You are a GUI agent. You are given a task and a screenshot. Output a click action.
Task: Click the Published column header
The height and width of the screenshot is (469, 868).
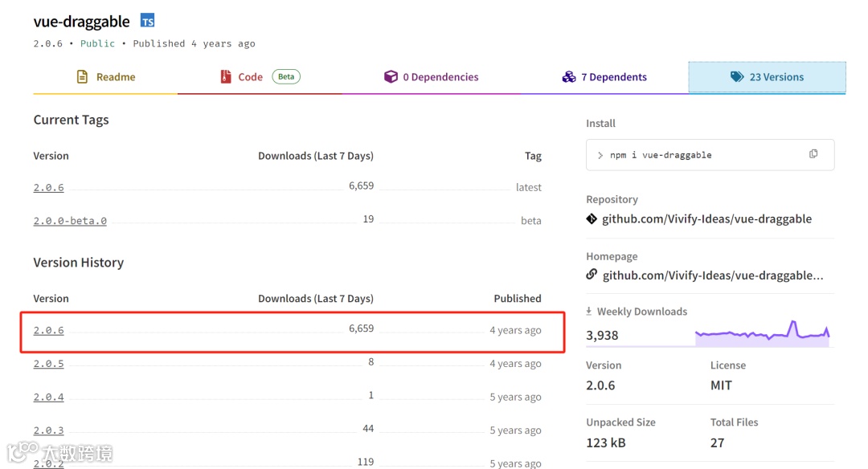coord(518,299)
